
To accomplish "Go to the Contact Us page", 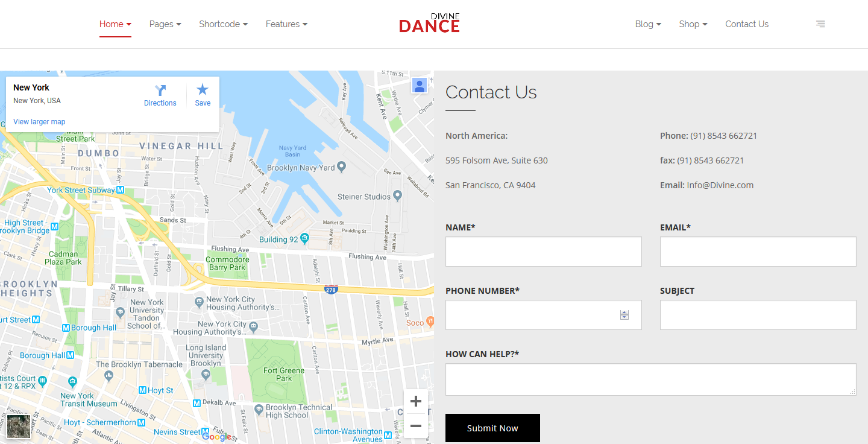I will pyautogui.click(x=747, y=24).
